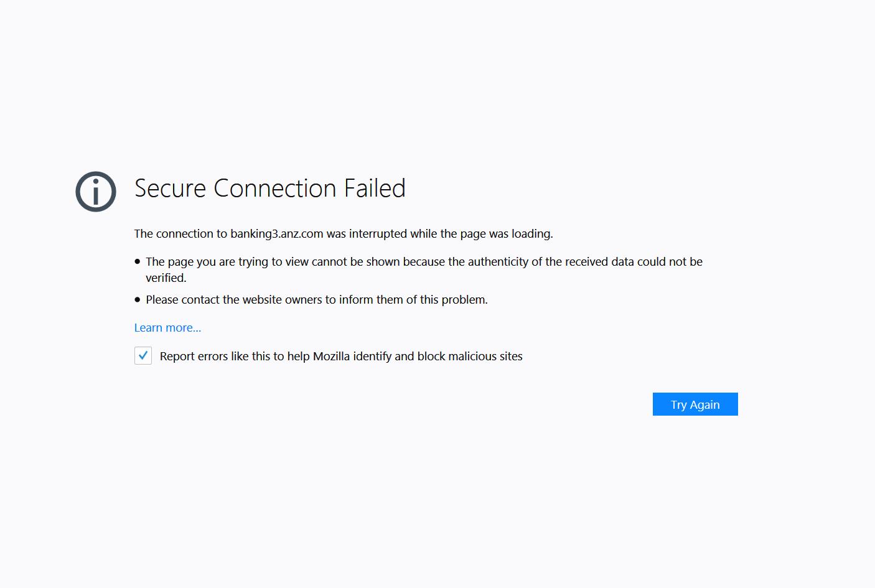The width and height of the screenshot is (875, 588).
Task: Click the second bullet point marker
Action: (x=138, y=300)
